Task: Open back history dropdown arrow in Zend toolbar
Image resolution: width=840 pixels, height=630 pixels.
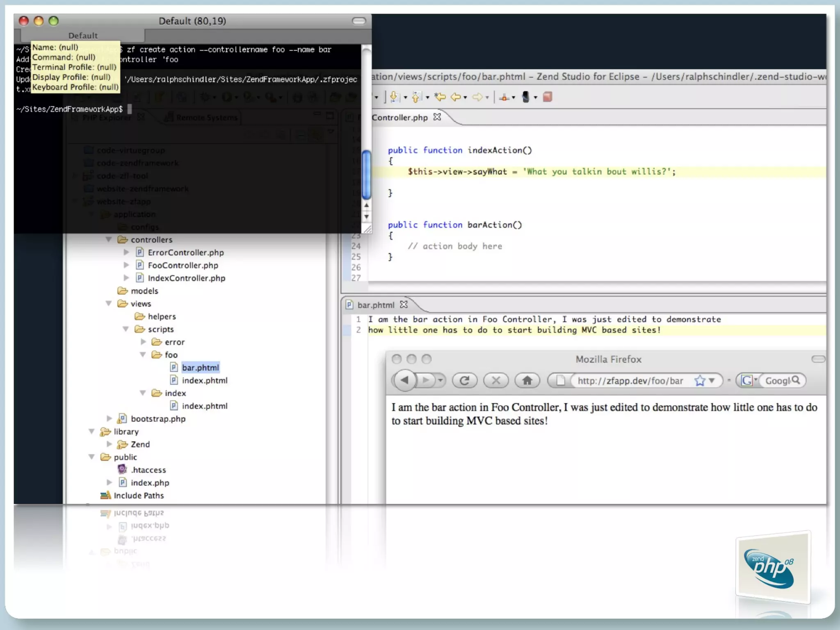Action: coord(465,98)
